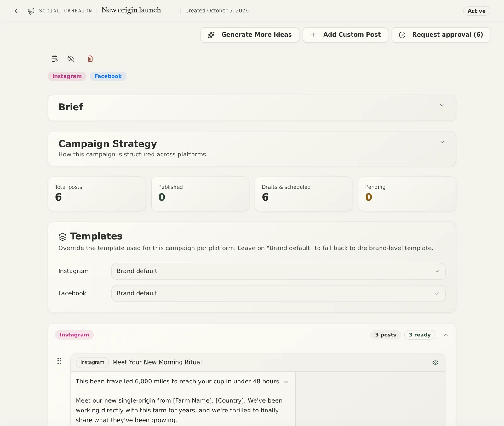Image resolution: width=504 pixels, height=426 pixels.
Task: Click the Created October 5, 2026 date
Action: tap(217, 11)
